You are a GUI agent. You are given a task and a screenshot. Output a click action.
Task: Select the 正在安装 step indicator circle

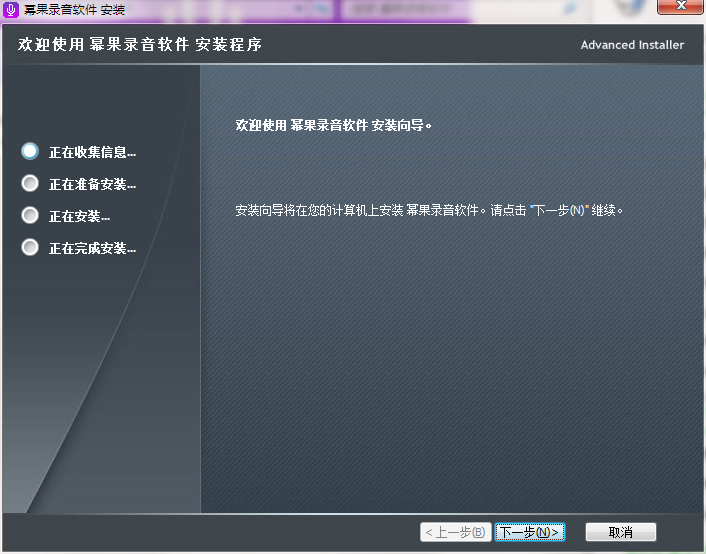click(30, 215)
